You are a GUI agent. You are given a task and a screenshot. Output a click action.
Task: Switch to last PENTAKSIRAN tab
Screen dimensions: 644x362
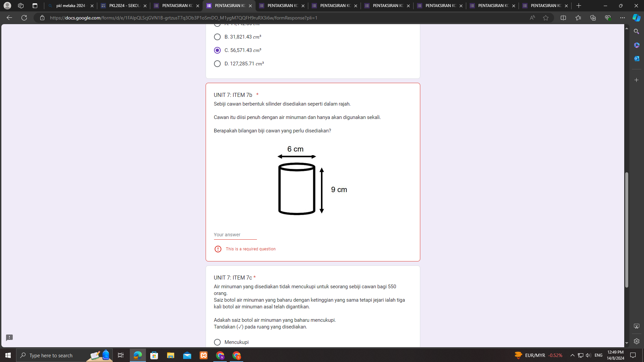coord(545,6)
